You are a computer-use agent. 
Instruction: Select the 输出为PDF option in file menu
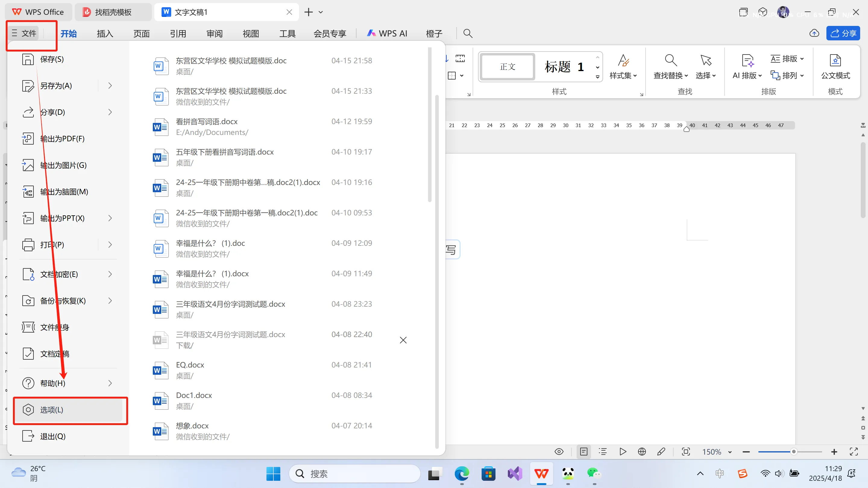pos(62,139)
